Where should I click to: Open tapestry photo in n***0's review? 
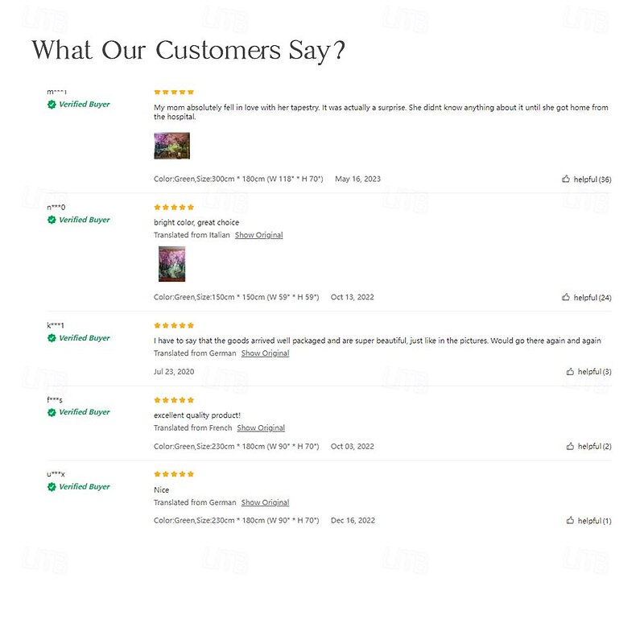[x=171, y=264]
